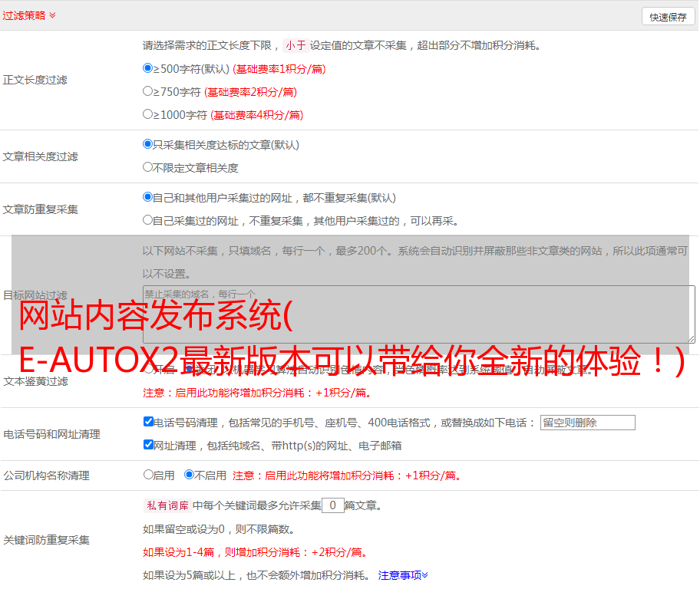Click the 小于 highlighted tag
This screenshot has height=589, width=700.
[296, 45]
